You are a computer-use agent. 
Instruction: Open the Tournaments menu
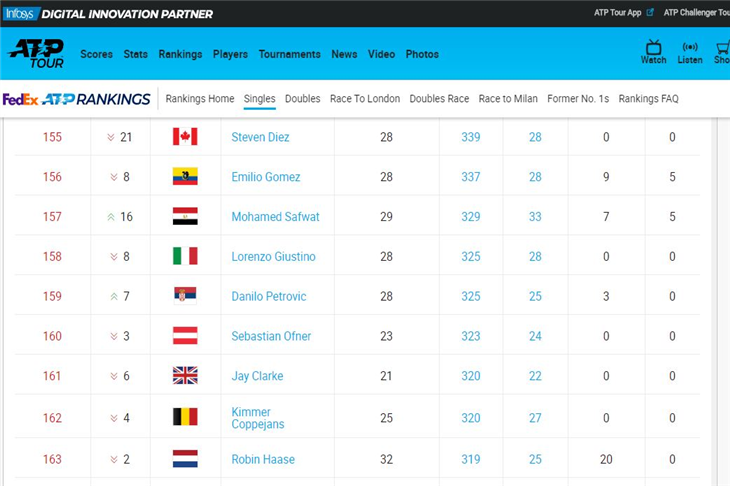[x=290, y=54]
